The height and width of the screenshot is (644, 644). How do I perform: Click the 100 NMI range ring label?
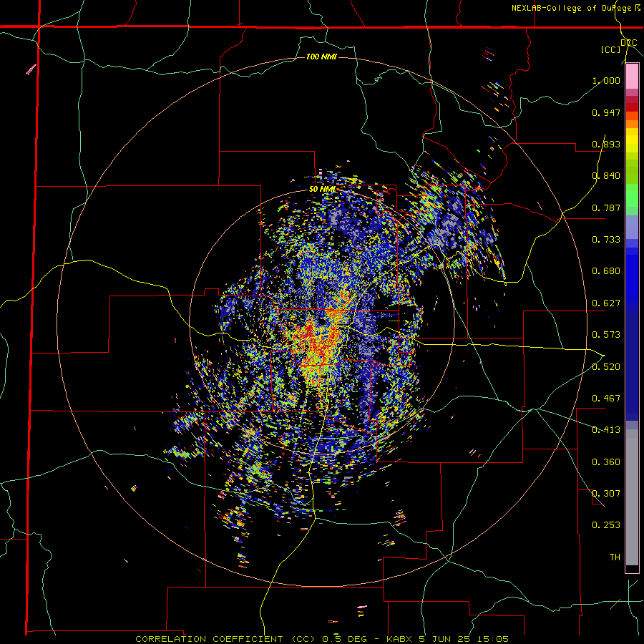[321, 57]
